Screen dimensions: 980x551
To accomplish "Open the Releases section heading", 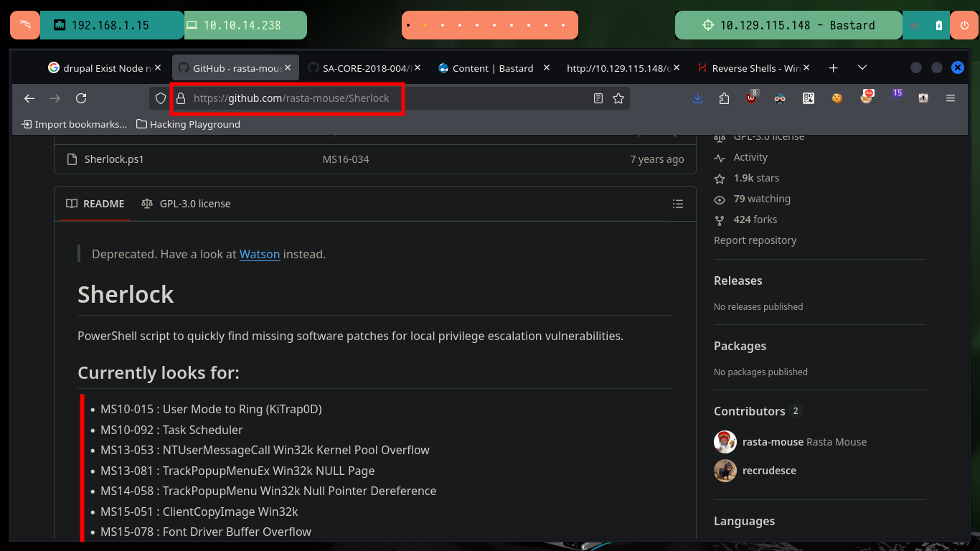I will click(x=738, y=281).
